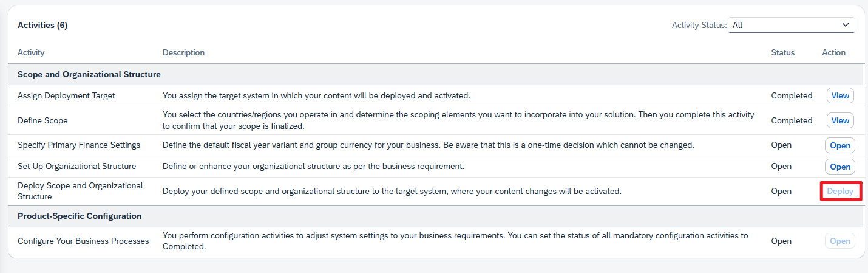Select the Activity column header
The height and width of the screenshot is (273, 868).
pyautogui.click(x=31, y=52)
